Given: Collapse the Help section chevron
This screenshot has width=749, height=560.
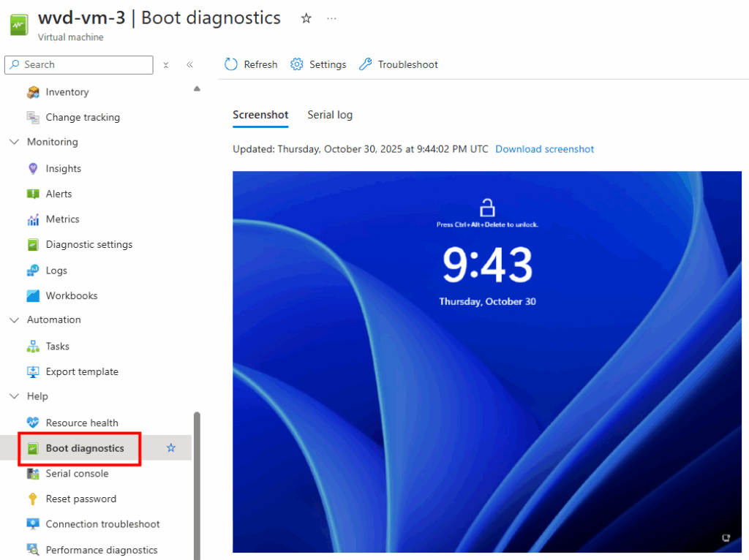Looking at the screenshot, I should click(x=14, y=396).
